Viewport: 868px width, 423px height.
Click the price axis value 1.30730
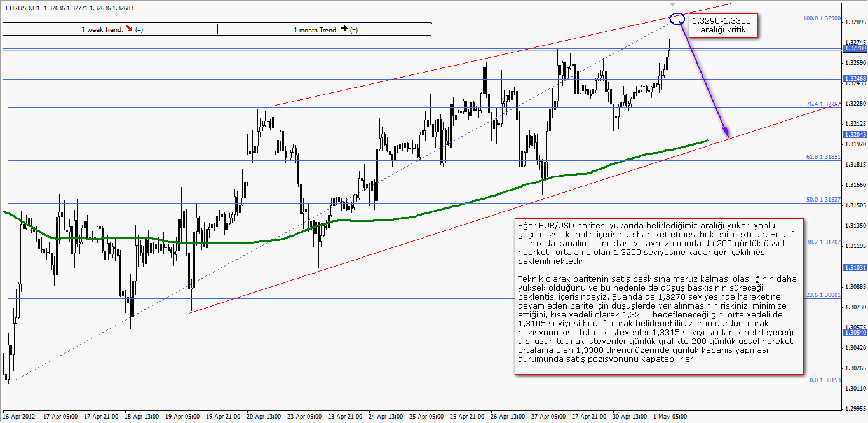click(x=855, y=307)
